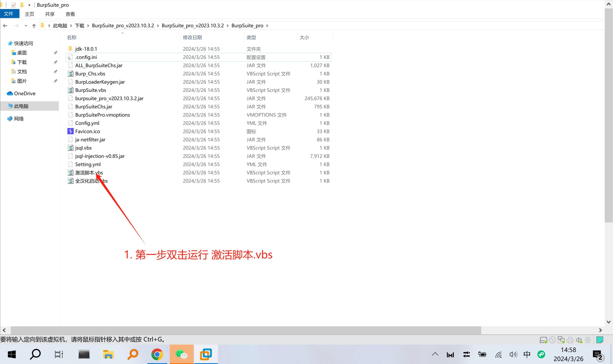Click 此电脑 in the address bar
The height and width of the screenshot is (364, 613).
pos(60,26)
